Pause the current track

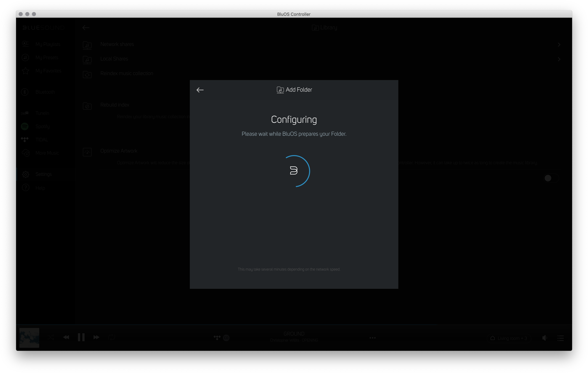pos(81,338)
